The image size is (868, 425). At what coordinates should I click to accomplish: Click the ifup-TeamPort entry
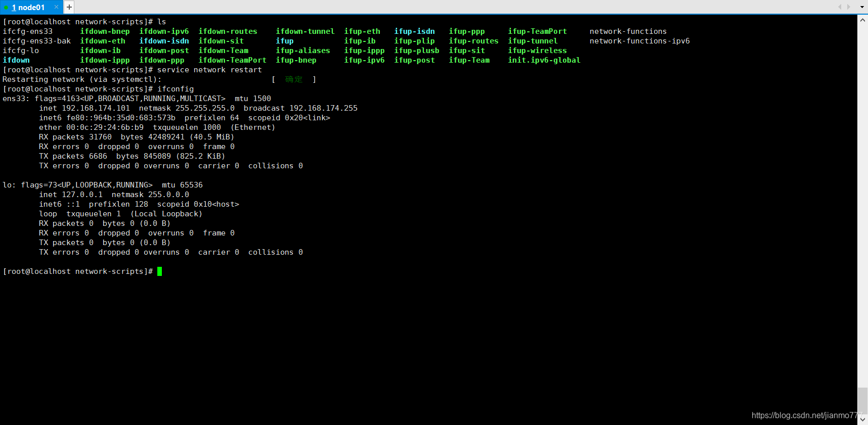point(537,31)
